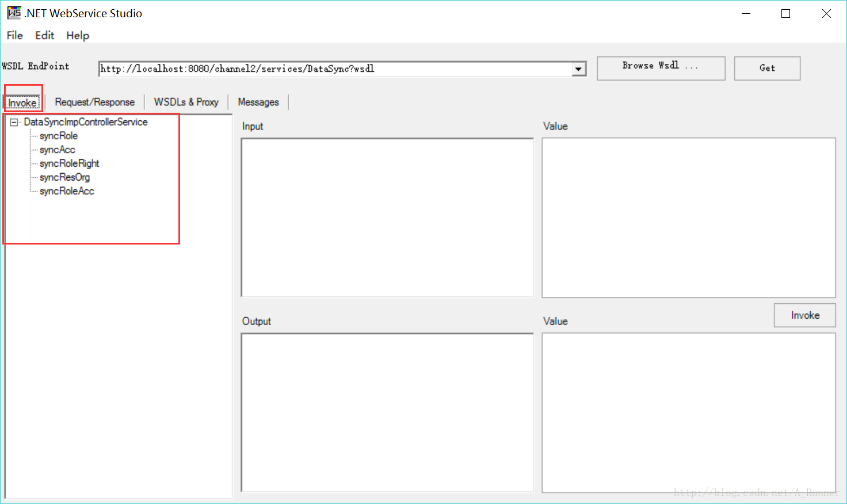Click the Output Value property panel
Viewport: 847px width, 504px height.
[689, 413]
